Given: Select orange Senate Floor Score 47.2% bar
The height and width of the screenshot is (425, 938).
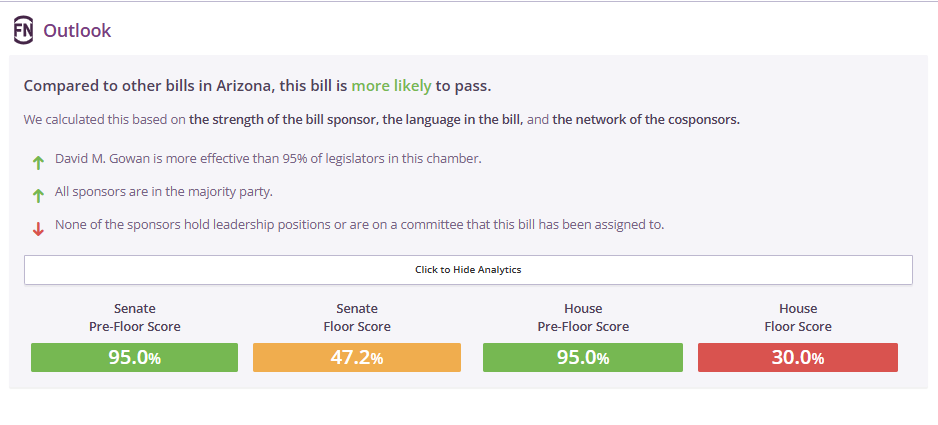Looking at the screenshot, I should coord(357,357).
